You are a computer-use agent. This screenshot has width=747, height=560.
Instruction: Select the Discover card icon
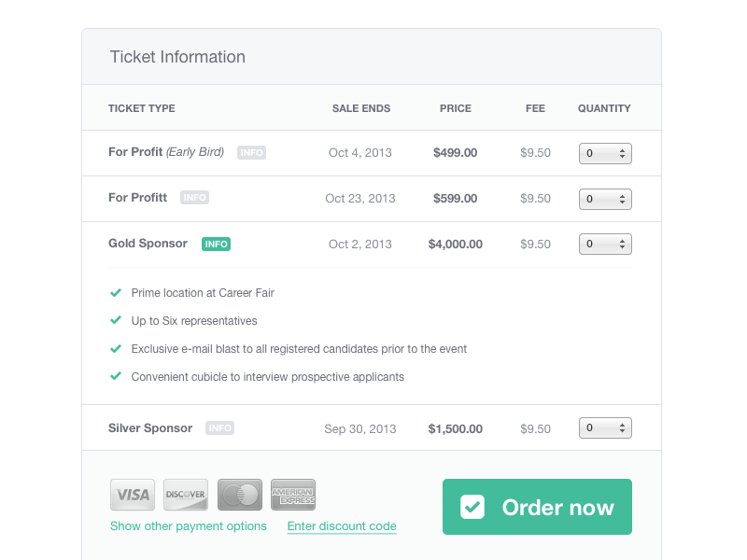186,495
